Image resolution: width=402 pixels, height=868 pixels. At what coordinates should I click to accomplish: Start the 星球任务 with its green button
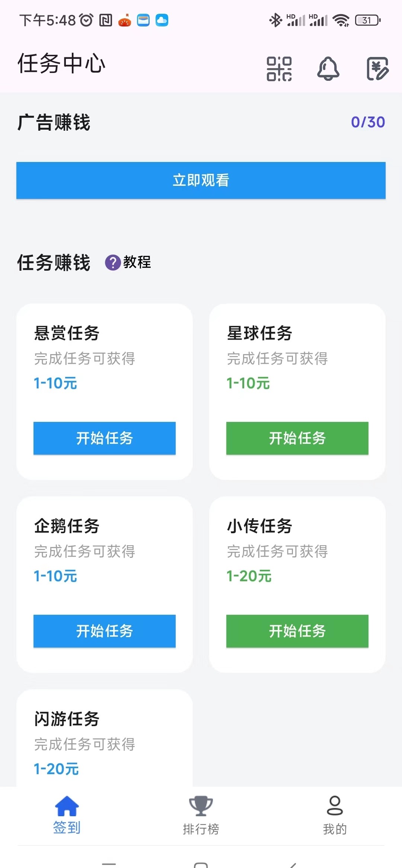pos(297,438)
